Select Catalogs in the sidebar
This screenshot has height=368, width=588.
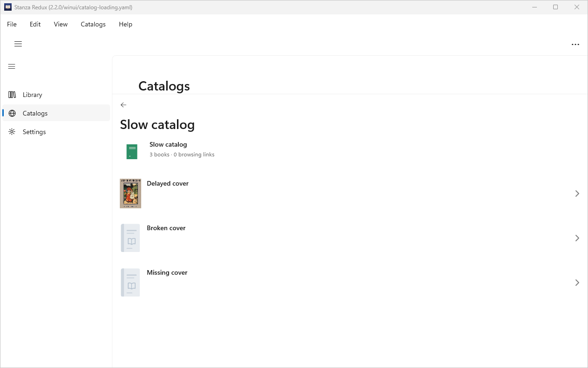(x=56, y=113)
